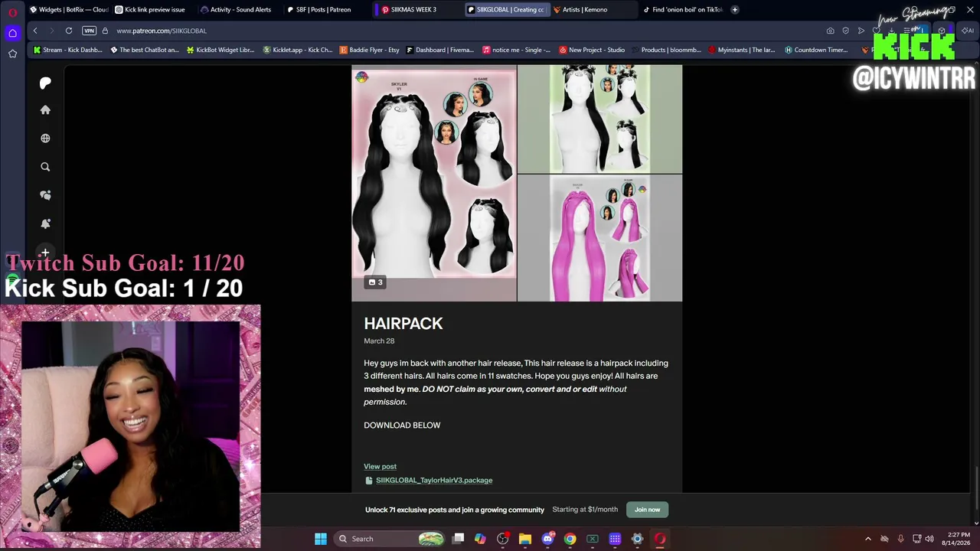Open Opera sidebar bookmarks star icon

coord(12,54)
